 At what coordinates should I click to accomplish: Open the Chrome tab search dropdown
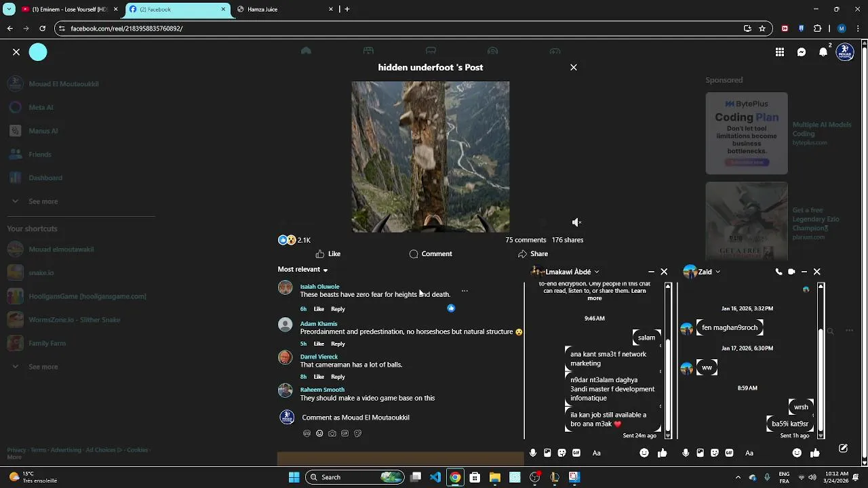point(9,9)
